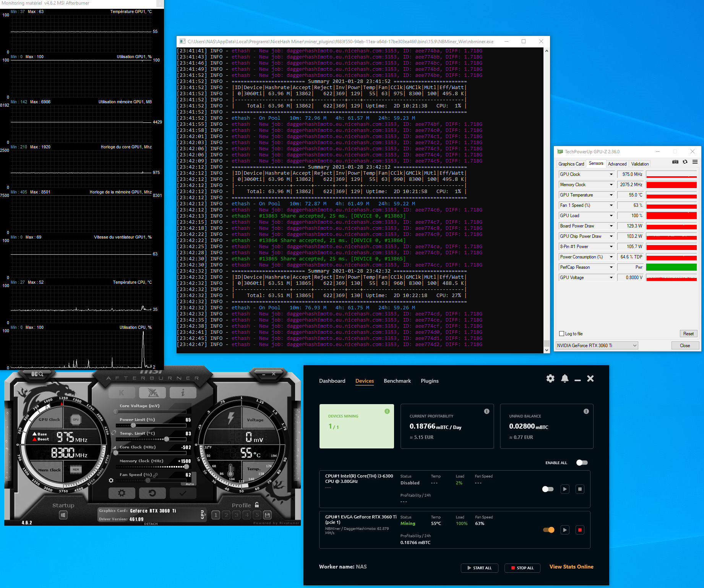Open Afterburner settings gear button
This screenshot has width=704, height=588.
pos(122,493)
